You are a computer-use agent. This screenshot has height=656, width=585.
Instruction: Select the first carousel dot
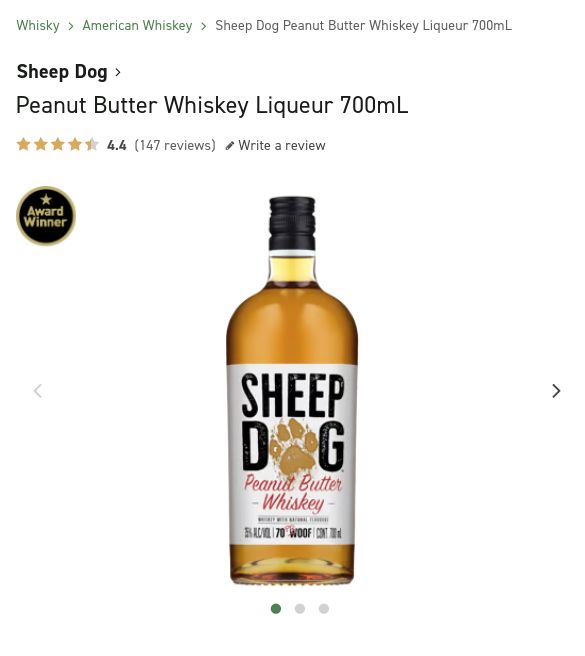(276, 609)
